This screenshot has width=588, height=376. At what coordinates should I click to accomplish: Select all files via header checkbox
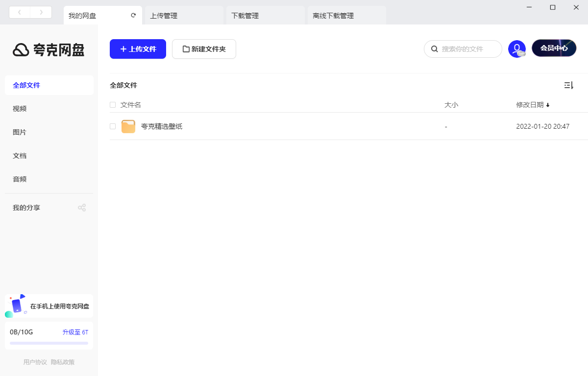pos(112,105)
